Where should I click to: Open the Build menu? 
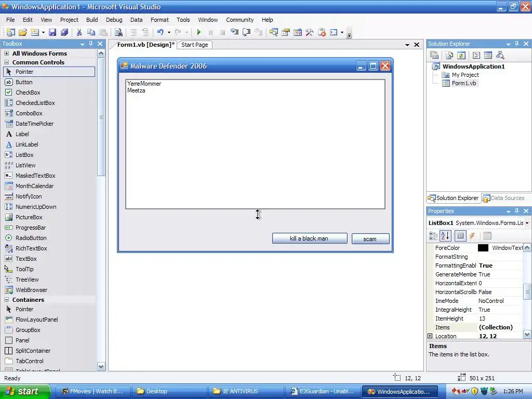pyautogui.click(x=92, y=20)
